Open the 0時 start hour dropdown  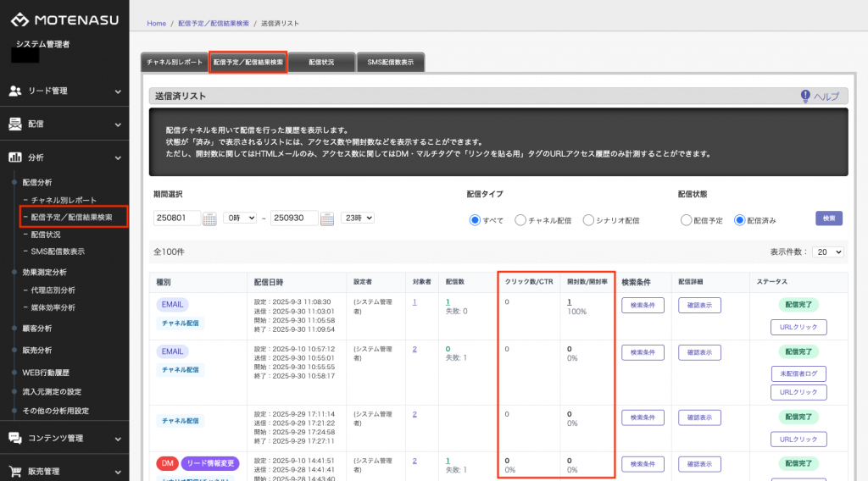(238, 218)
